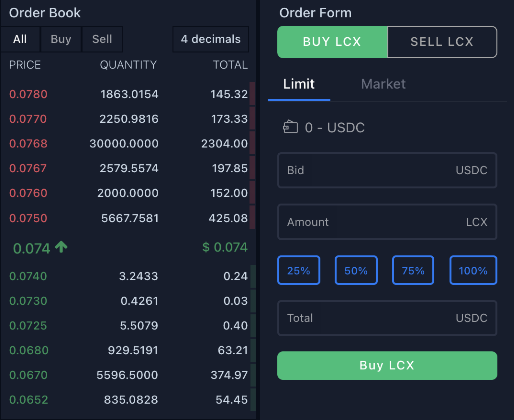Click the QUANTITY column header
This screenshot has width=514, height=420.
[x=128, y=65]
